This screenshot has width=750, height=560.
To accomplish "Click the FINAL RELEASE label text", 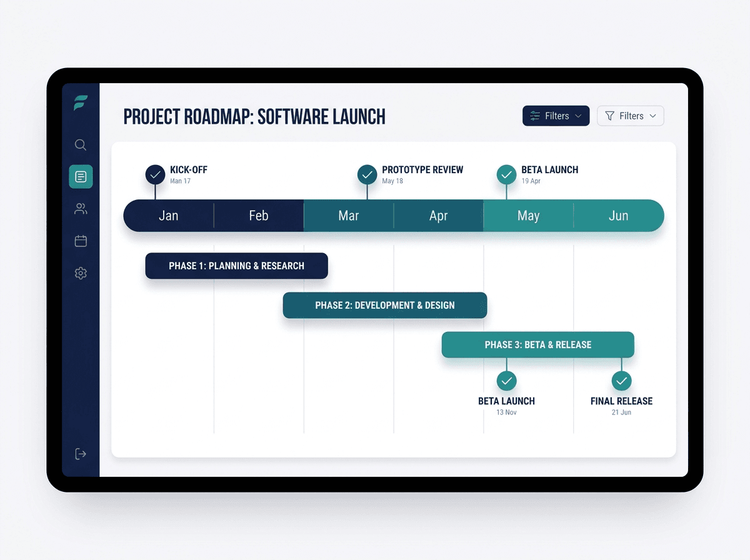I will [x=621, y=401].
